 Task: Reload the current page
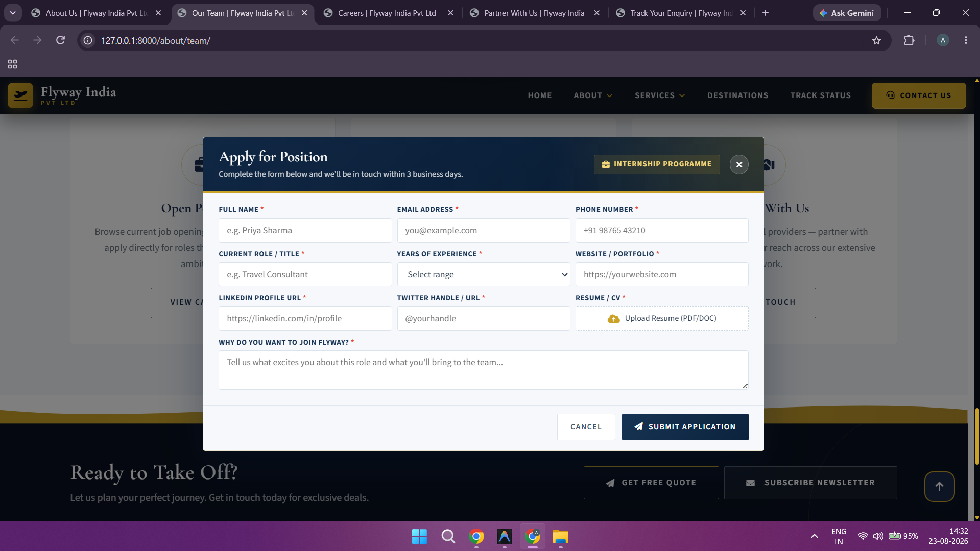tap(60, 40)
